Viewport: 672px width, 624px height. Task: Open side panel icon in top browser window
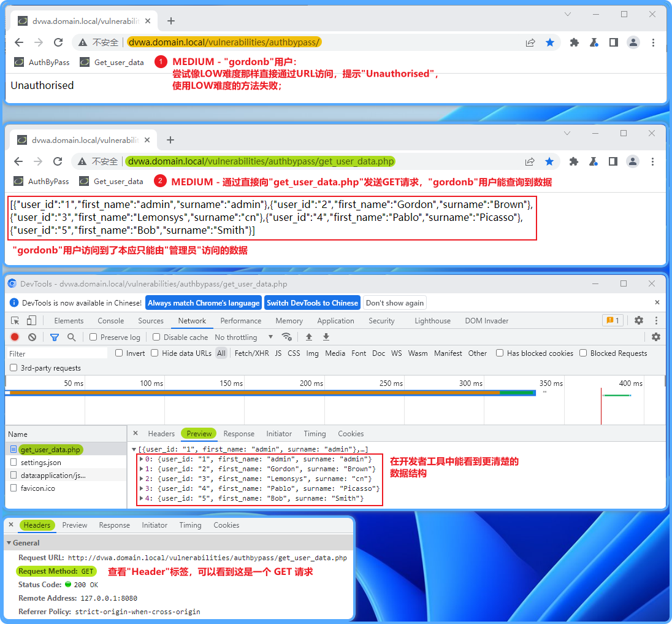(x=613, y=42)
